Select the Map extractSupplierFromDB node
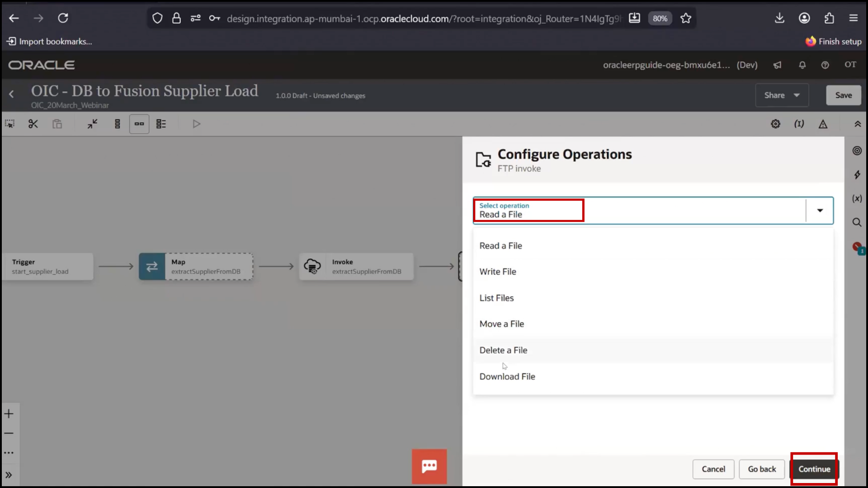The width and height of the screenshot is (868, 488). pos(196,267)
